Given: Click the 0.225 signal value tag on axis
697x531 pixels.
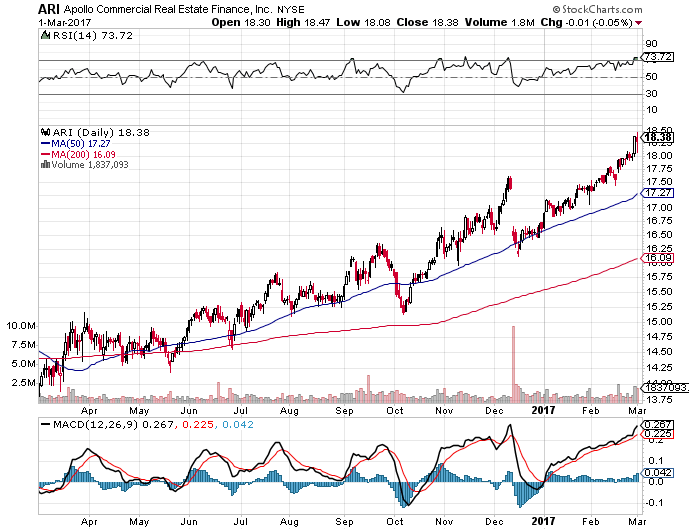Looking at the screenshot, I should pyautogui.click(x=657, y=434).
